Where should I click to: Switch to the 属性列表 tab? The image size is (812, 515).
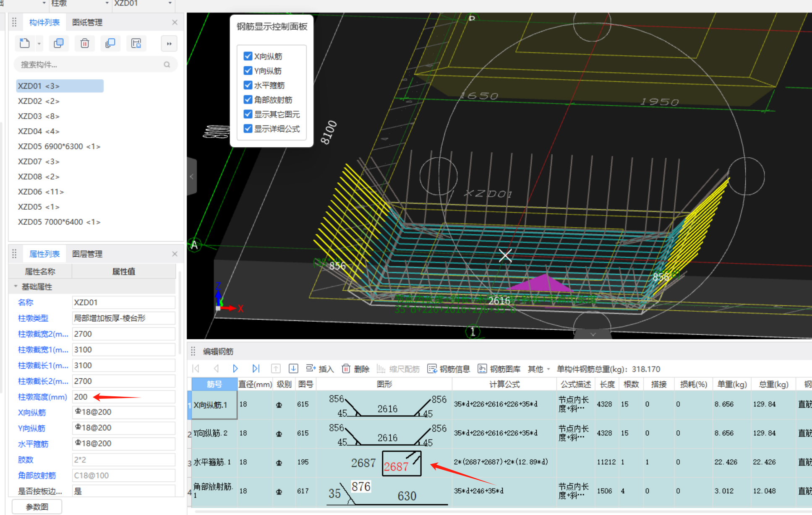(x=44, y=254)
